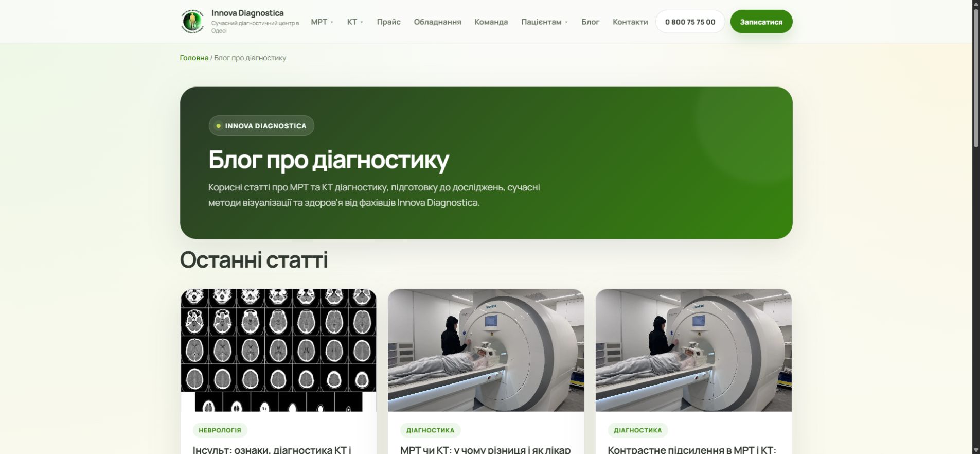This screenshot has width=980, height=454.
Task: Click the Innova Diagnostica logo icon
Action: coord(192,22)
